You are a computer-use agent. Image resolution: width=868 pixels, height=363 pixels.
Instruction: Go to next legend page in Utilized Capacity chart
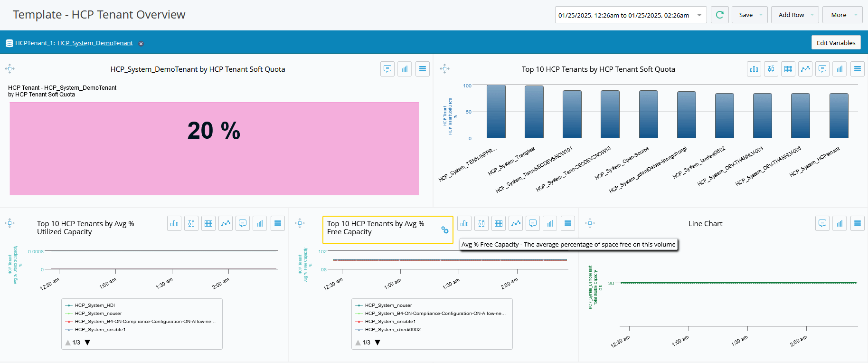coord(87,343)
